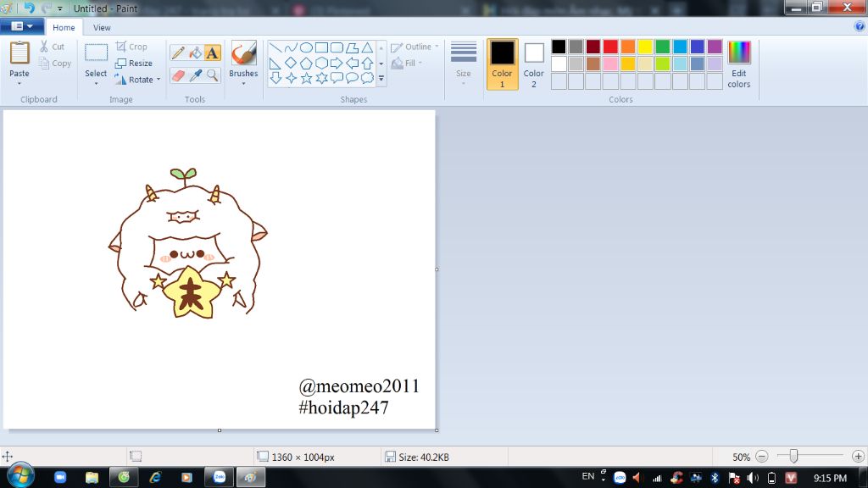The image size is (868, 488).
Task: Click the zoom out minus button
Action: pyautogui.click(x=762, y=457)
